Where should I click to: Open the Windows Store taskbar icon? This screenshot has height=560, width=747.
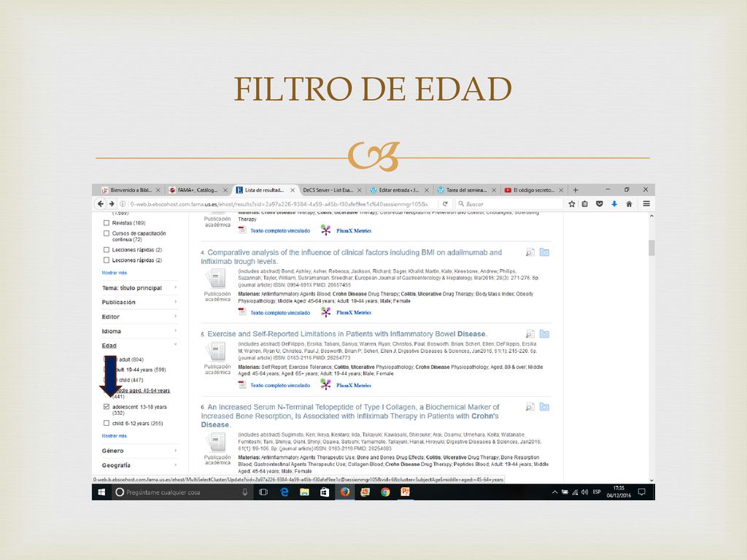(325, 492)
